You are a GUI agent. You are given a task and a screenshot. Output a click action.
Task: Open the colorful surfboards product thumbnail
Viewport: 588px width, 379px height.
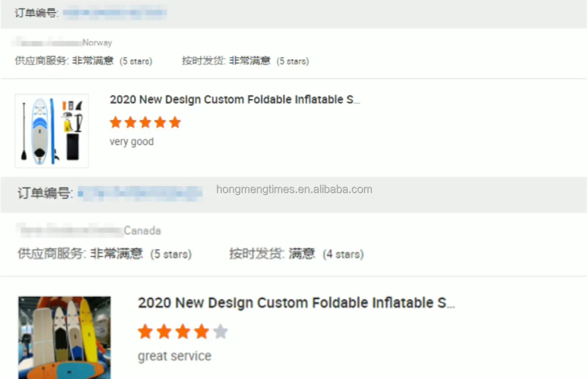pos(65,337)
